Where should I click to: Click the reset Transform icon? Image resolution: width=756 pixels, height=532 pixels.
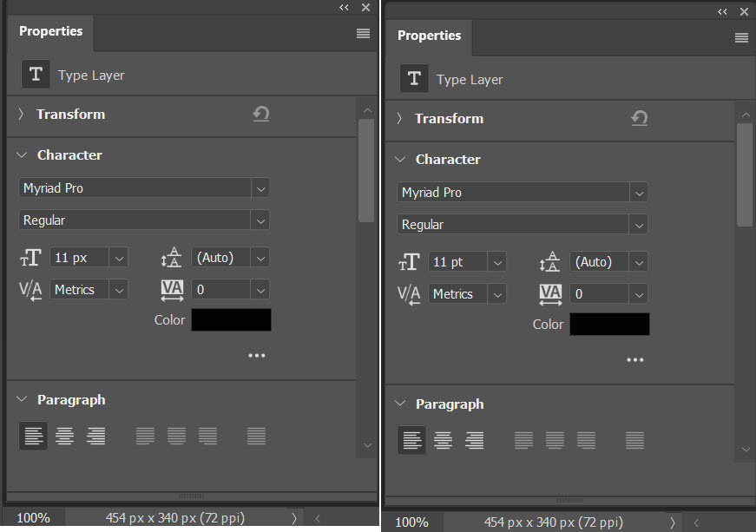pos(261,114)
